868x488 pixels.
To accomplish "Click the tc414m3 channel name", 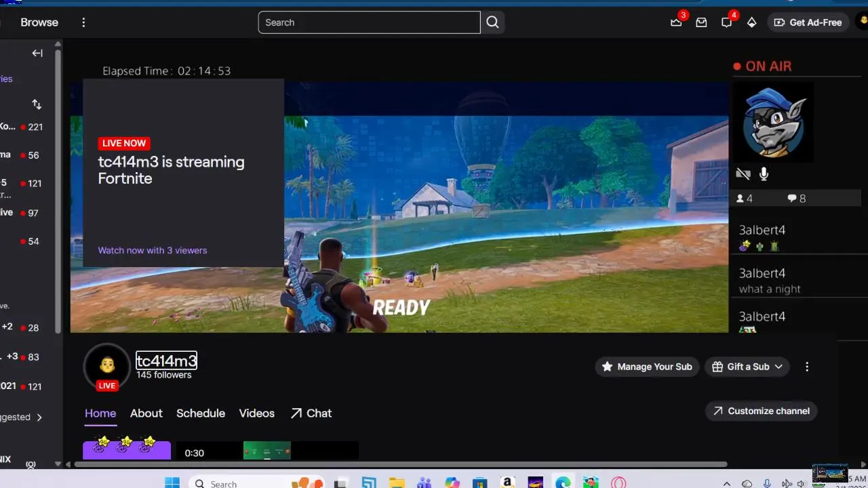I will click(x=166, y=361).
